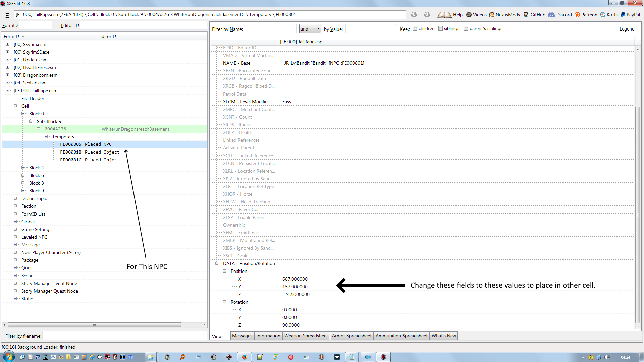Viewport: 644px width, 362px height.
Task: Open the Discord link
Action: point(560,15)
